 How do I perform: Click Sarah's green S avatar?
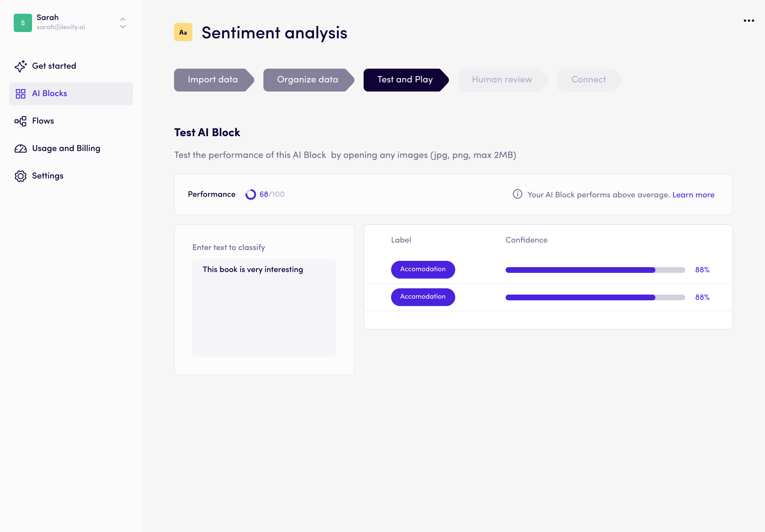[23, 23]
